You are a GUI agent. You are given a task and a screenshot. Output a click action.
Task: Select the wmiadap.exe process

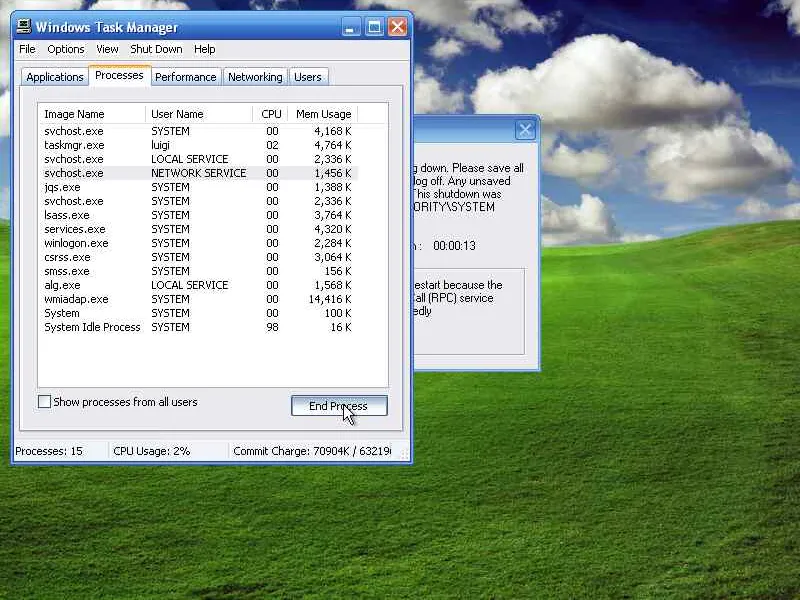(x=198, y=299)
